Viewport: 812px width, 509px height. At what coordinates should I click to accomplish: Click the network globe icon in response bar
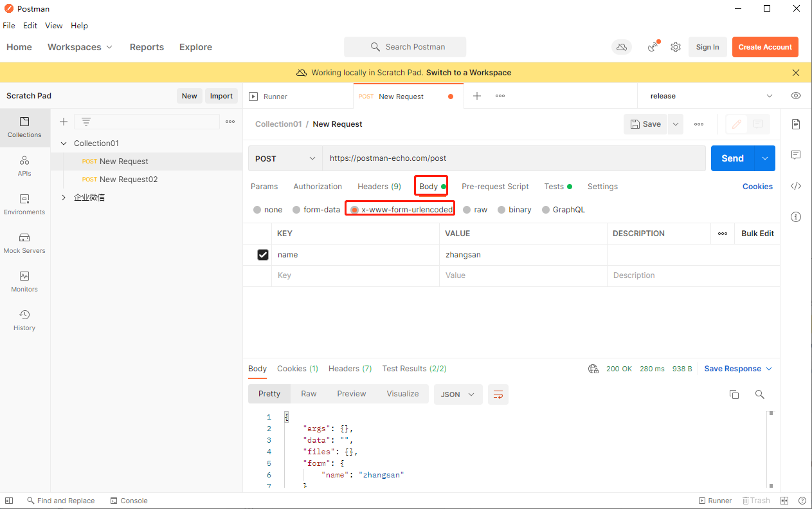(x=593, y=369)
